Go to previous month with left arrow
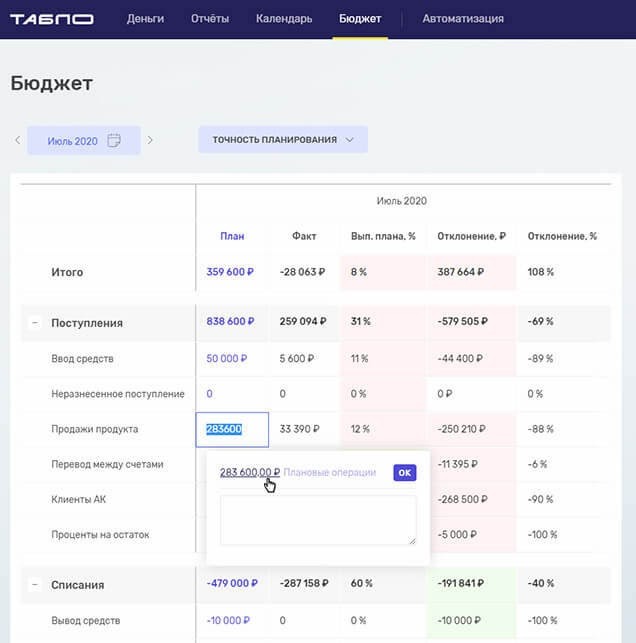This screenshot has height=643, width=636. 18,140
